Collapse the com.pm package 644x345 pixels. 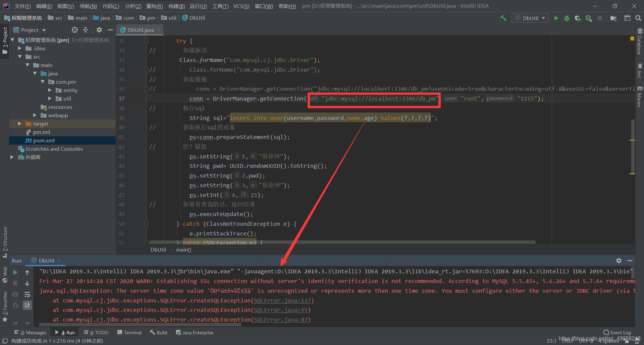43,82
